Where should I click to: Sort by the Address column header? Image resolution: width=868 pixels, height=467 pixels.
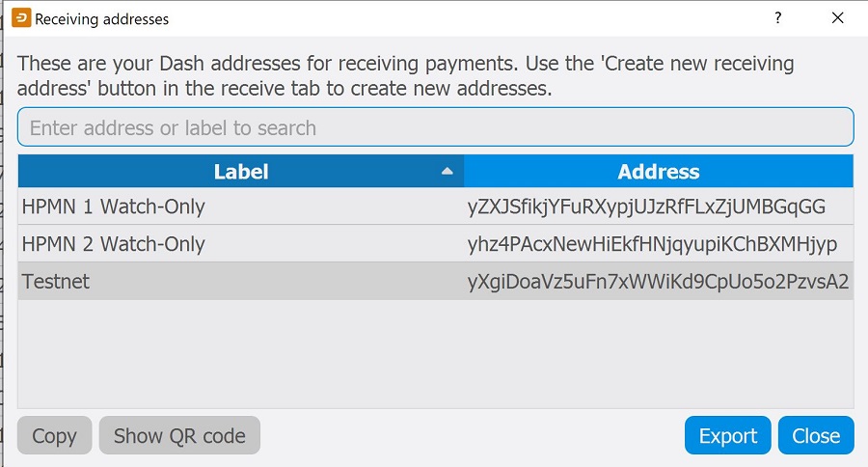pyautogui.click(x=659, y=171)
